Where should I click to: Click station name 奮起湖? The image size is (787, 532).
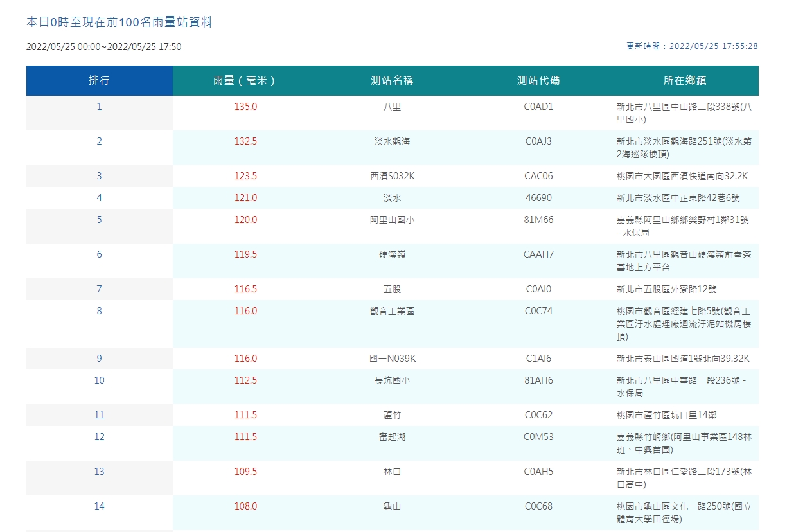392,437
